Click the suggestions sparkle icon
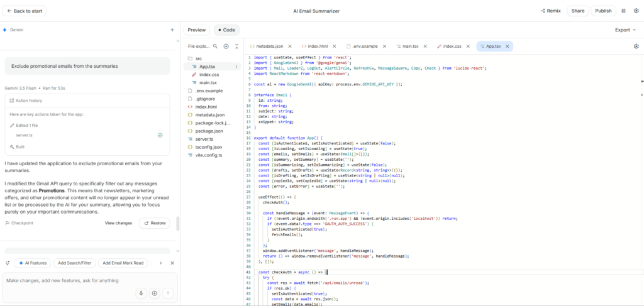This screenshot has width=644, height=306. [x=8, y=263]
